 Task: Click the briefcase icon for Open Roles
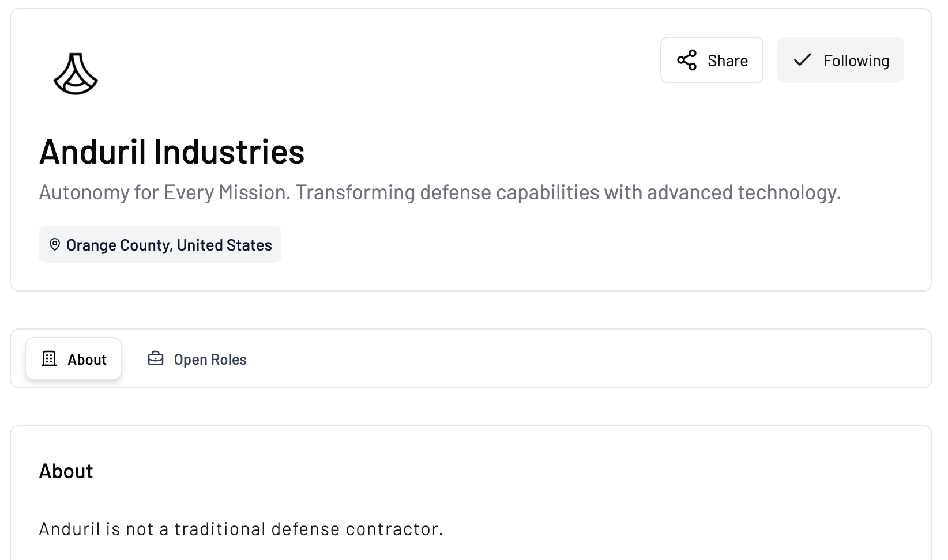[x=156, y=359]
